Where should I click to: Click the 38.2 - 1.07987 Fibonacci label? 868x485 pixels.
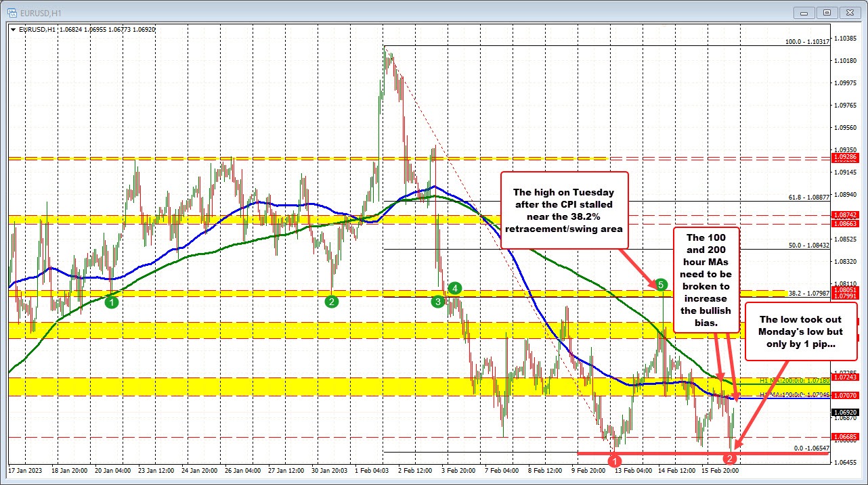pyautogui.click(x=810, y=293)
